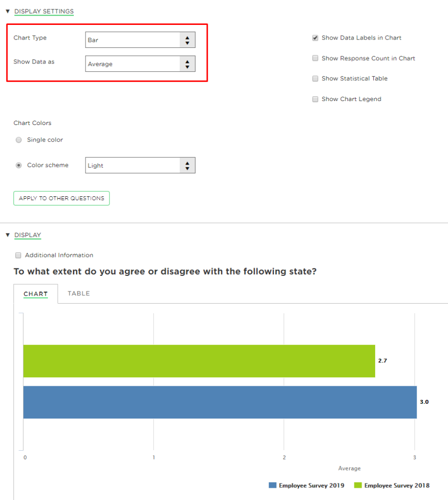Click the green 2.7 average bar
The height and width of the screenshot is (500, 448).
[x=199, y=361]
